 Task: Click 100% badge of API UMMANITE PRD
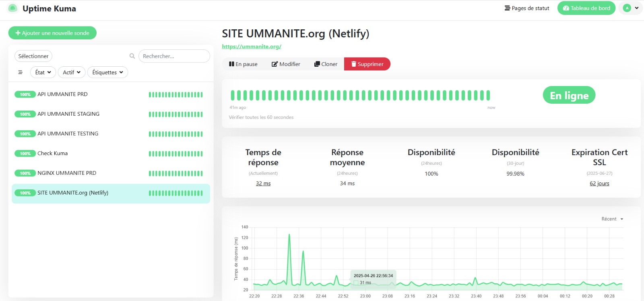tap(25, 94)
